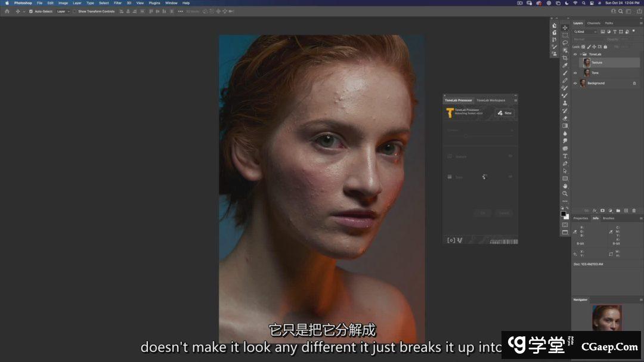
Task: Select the Hand tool
Action: click(565, 186)
